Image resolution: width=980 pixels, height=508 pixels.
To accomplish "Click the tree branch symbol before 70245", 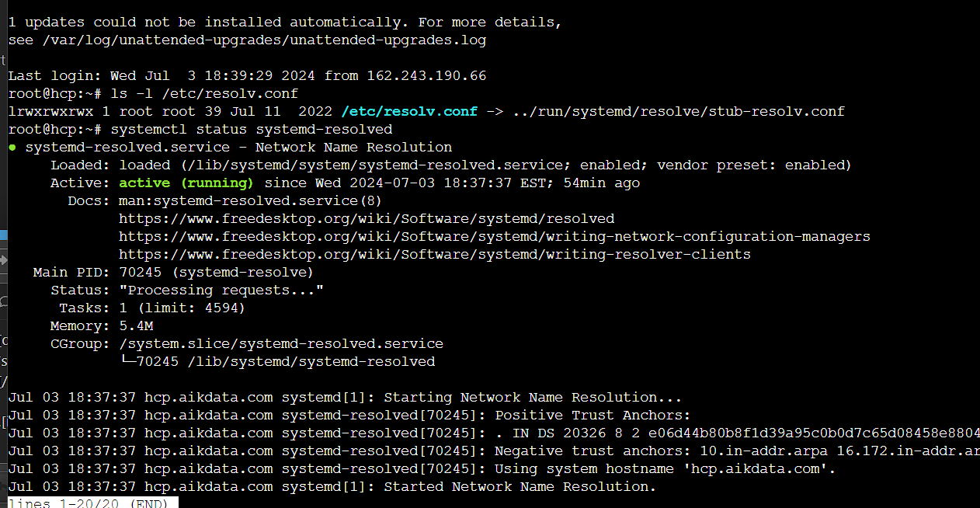I will [x=127, y=362].
